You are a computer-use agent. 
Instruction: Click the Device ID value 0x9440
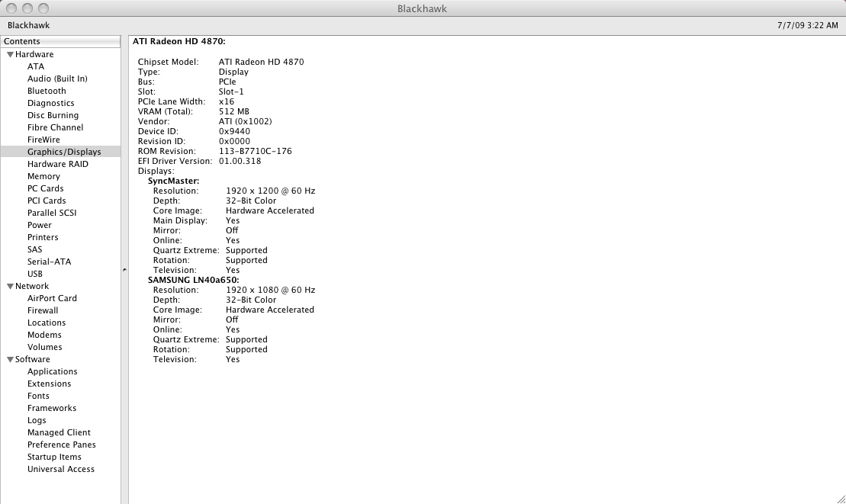[234, 131]
